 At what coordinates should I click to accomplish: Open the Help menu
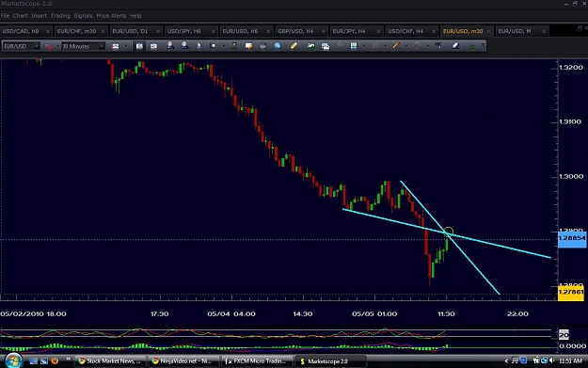(135, 16)
